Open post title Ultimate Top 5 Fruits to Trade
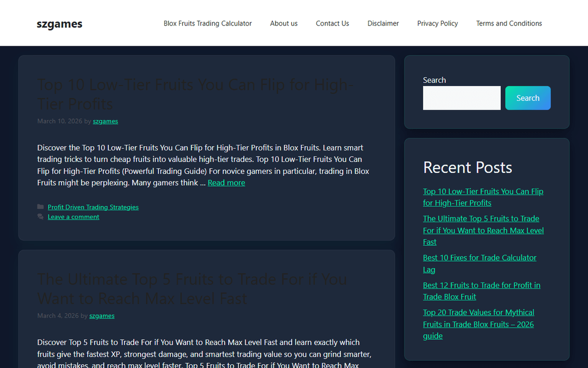Image resolution: width=588 pixels, height=368 pixels. pyautogui.click(x=192, y=289)
